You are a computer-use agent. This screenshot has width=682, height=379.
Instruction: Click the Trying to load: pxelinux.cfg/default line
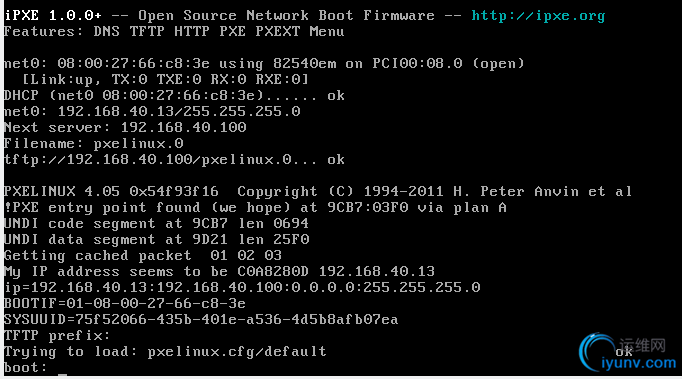pyautogui.click(x=165, y=352)
